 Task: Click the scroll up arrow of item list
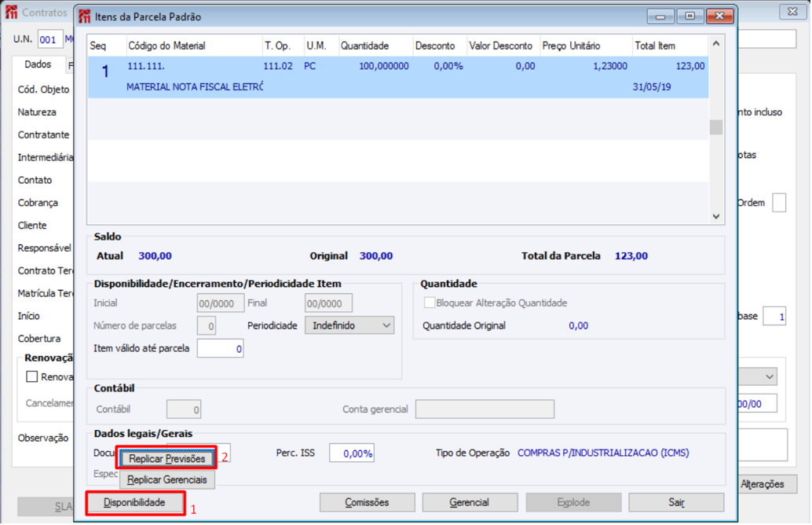(x=716, y=43)
